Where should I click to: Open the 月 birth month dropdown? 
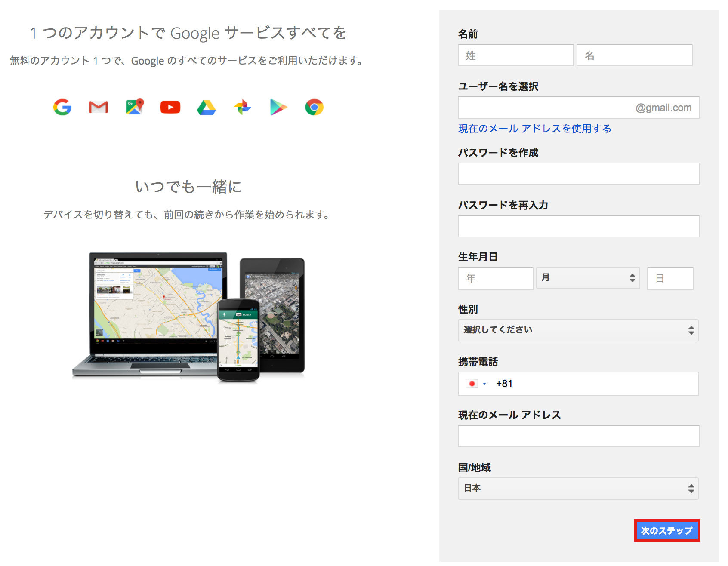[x=588, y=278]
